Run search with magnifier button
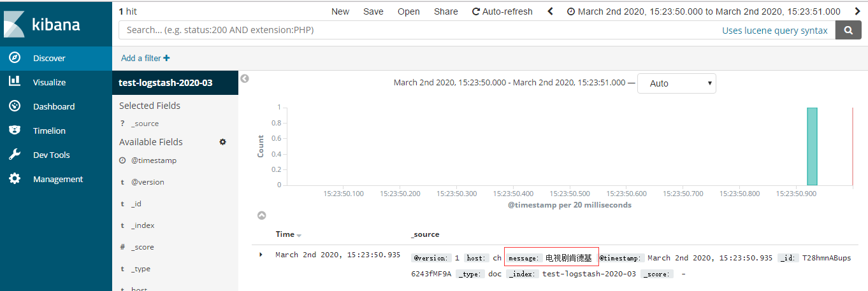Screen dimensions: 868x291 848,30
